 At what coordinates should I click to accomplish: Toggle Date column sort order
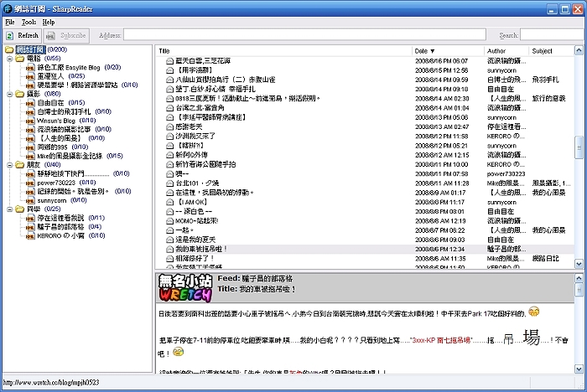point(448,51)
